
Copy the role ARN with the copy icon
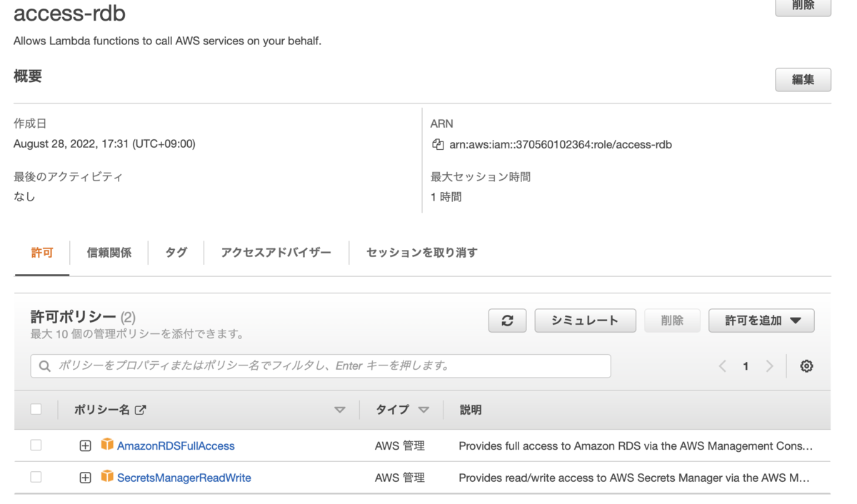(x=438, y=144)
